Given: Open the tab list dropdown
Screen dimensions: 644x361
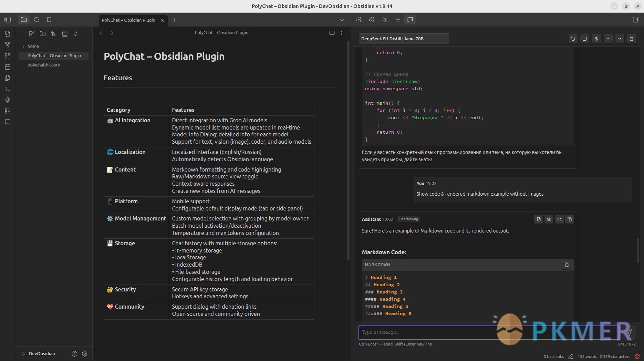Looking at the screenshot, I should (342, 20).
